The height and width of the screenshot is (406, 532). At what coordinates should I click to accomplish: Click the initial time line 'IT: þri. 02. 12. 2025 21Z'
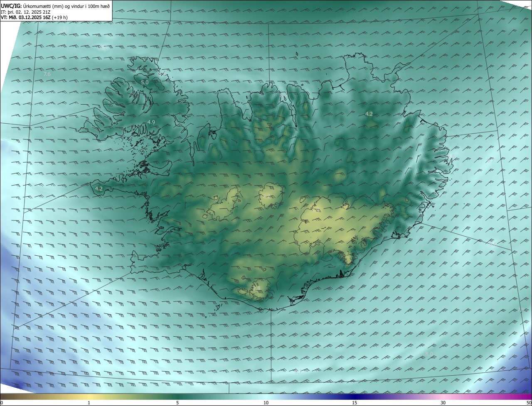pyautogui.click(x=27, y=12)
